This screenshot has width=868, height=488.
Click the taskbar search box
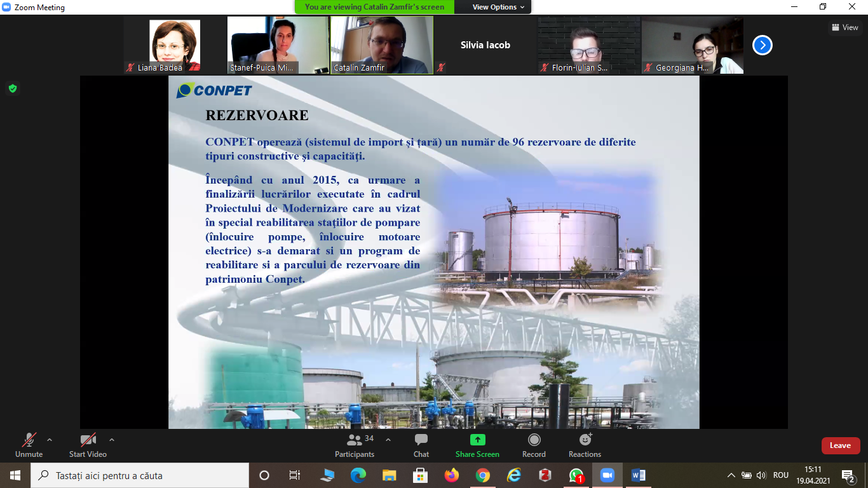pos(140,475)
